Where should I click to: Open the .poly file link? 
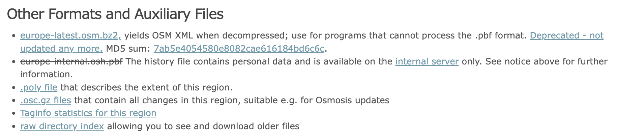pyautogui.click(x=39, y=88)
